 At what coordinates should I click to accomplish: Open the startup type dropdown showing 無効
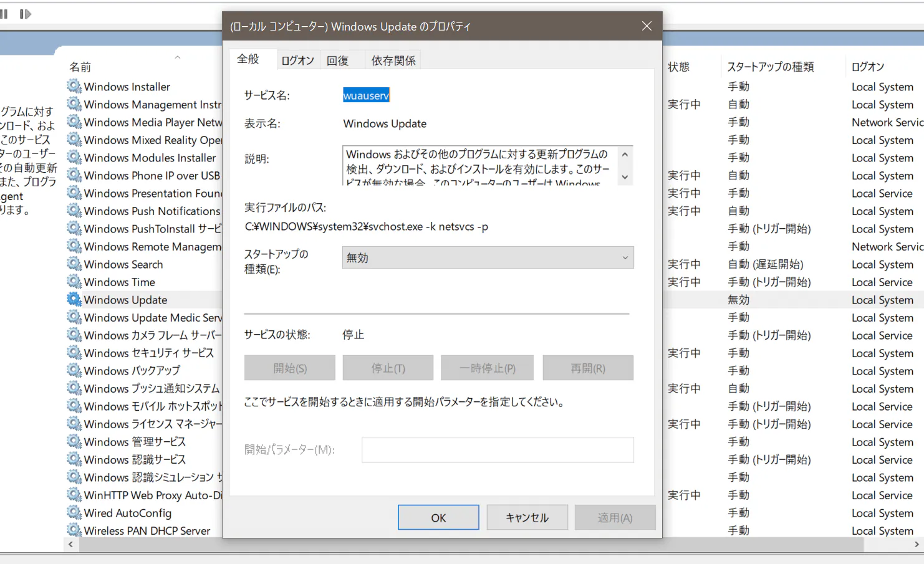[488, 257]
